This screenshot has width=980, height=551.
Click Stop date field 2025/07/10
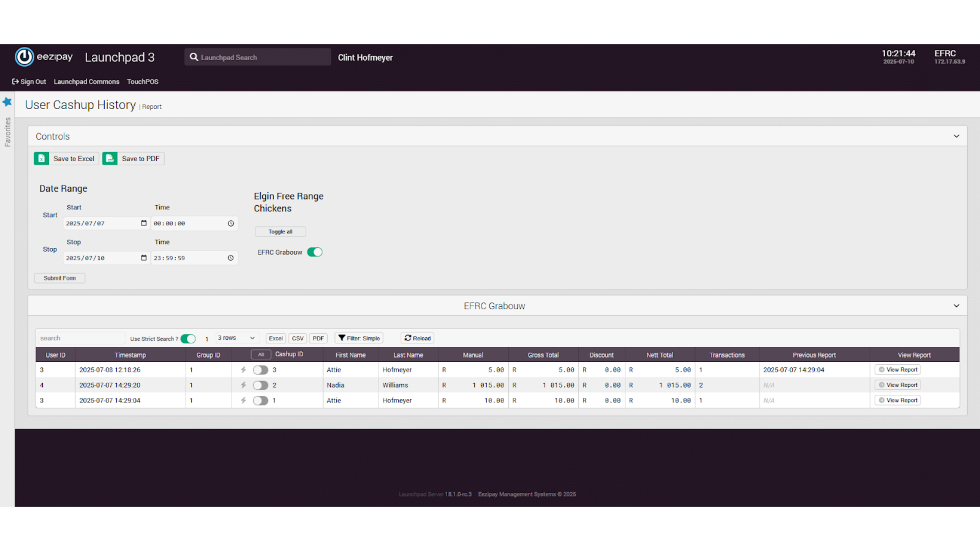[x=106, y=258]
